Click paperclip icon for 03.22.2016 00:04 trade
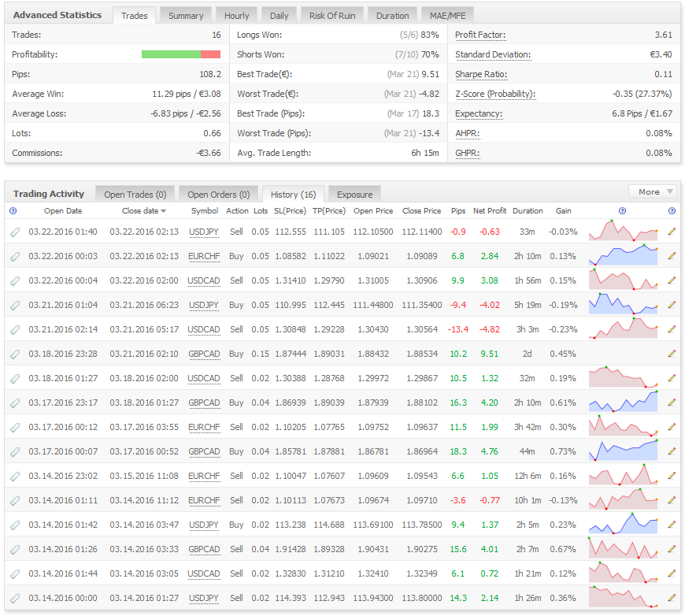Viewport: 685px width, 616px height. 15,281
